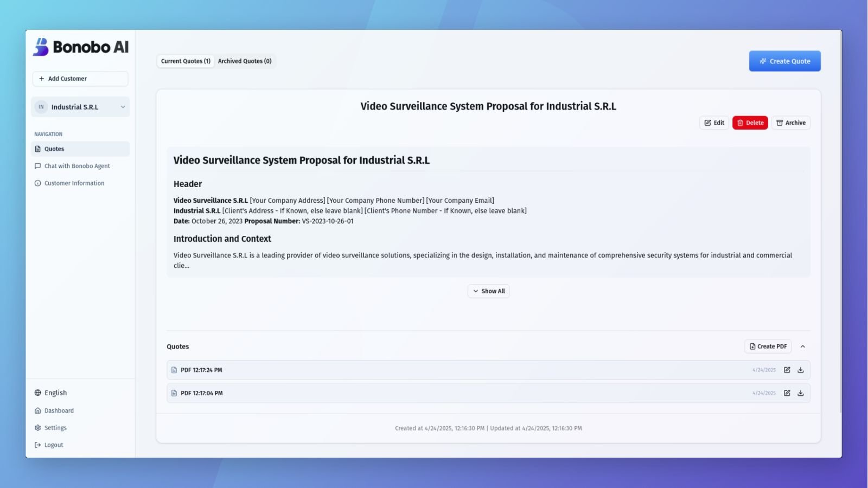Click the page vertical scrollbar
The width and height of the screenshot is (868, 488).
(x=840, y=221)
